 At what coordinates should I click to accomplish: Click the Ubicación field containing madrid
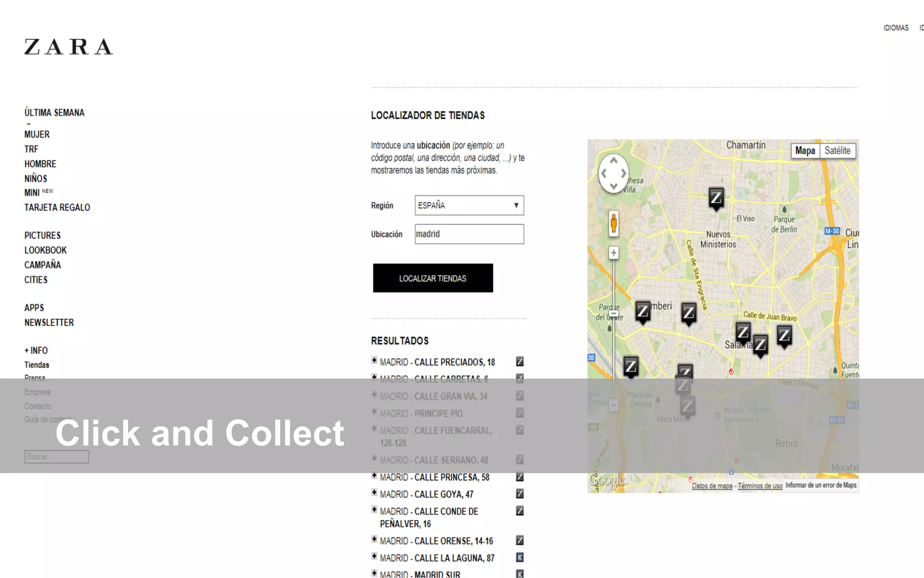click(x=469, y=234)
